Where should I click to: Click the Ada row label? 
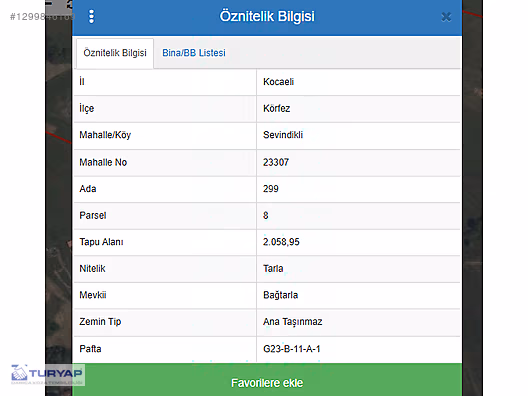88,189
